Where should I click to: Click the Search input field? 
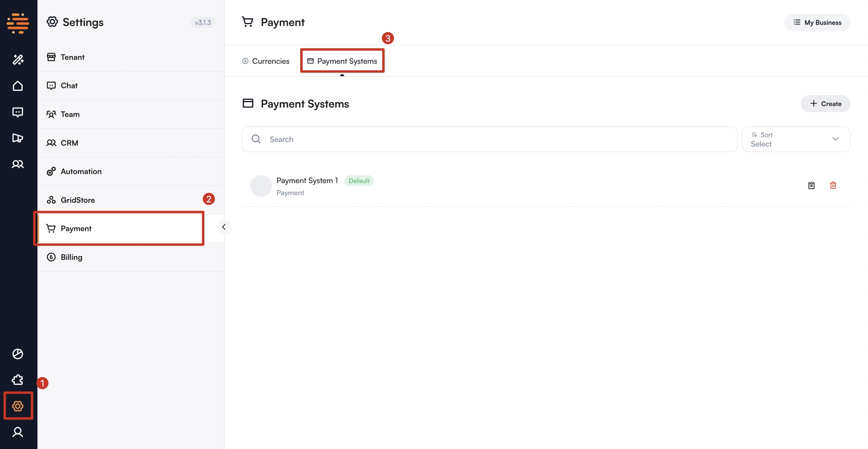pos(489,139)
